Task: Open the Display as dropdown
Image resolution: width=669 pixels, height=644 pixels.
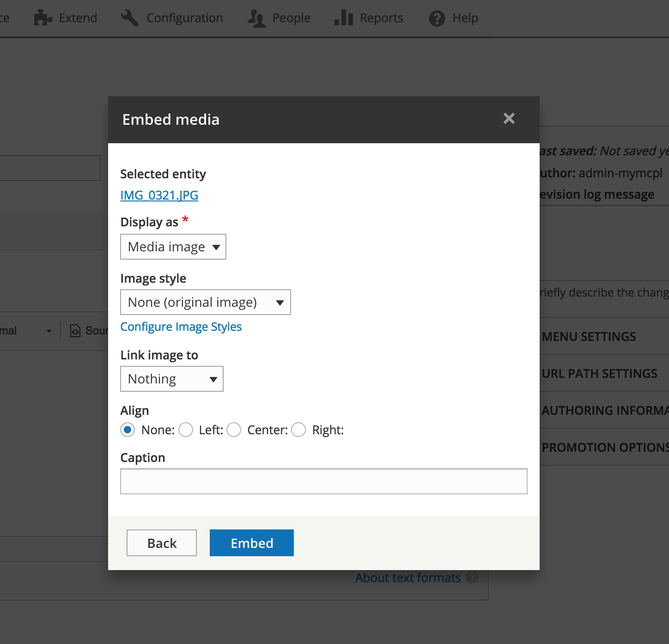Action: [x=173, y=247]
